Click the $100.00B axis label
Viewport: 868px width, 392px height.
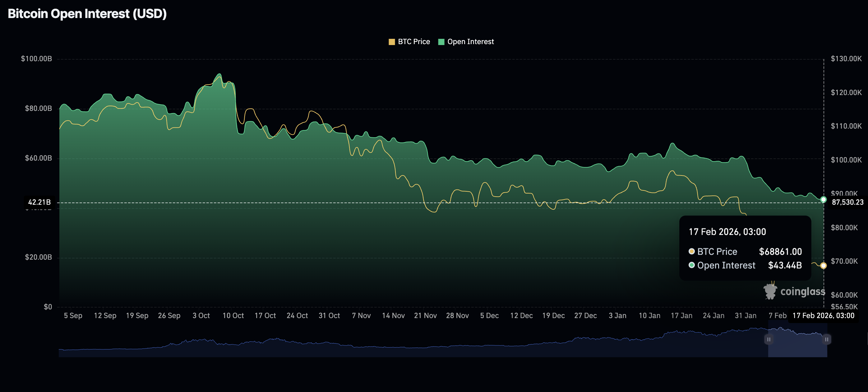pos(36,59)
